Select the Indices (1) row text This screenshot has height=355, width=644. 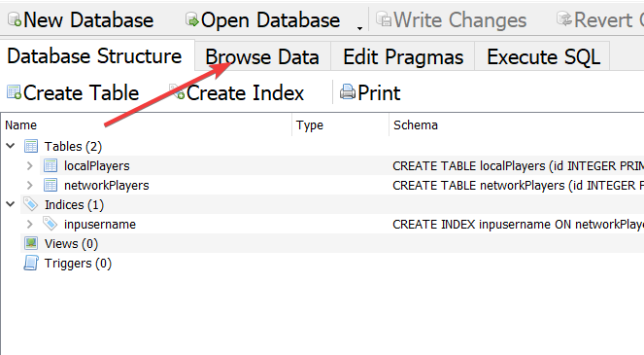pos(75,205)
